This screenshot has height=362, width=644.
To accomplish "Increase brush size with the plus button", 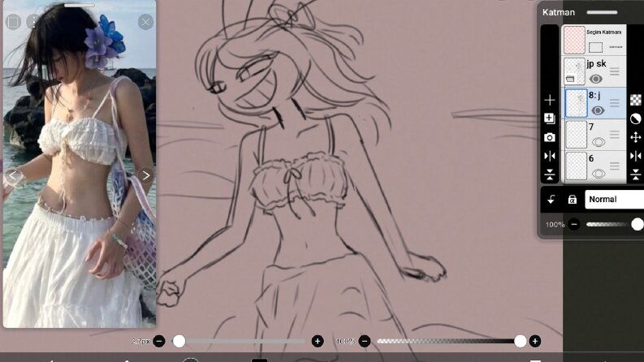I will pyautogui.click(x=318, y=341).
